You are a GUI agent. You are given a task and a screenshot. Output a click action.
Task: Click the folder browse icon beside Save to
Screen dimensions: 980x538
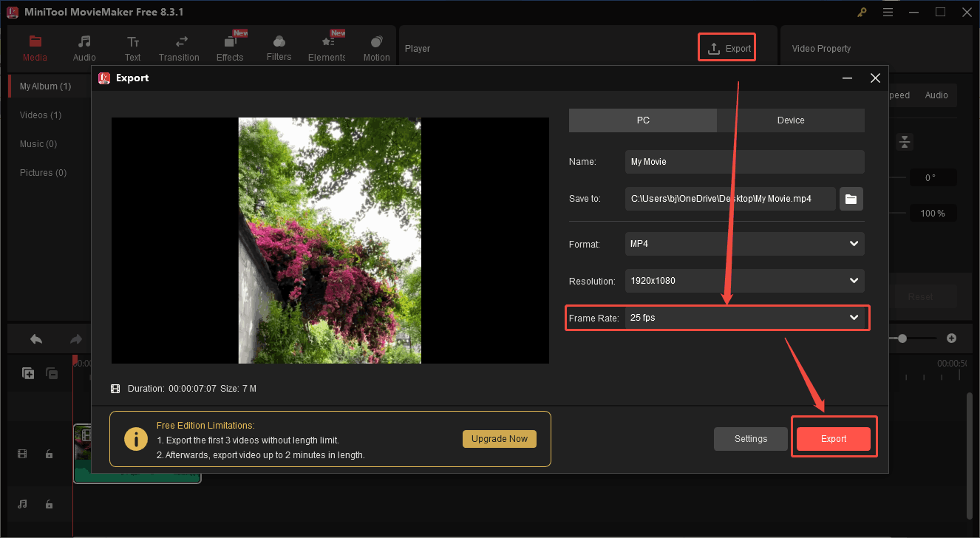851,199
